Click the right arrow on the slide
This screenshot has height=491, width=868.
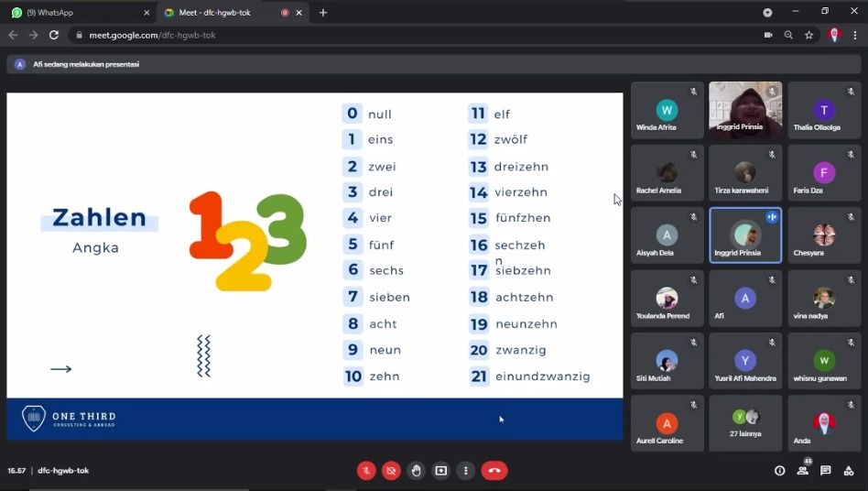(x=61, y=368)
